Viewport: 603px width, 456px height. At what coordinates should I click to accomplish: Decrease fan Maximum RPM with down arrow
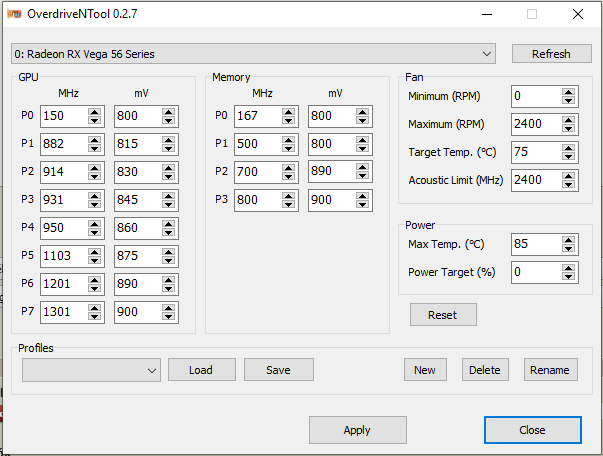coord(568,128)
